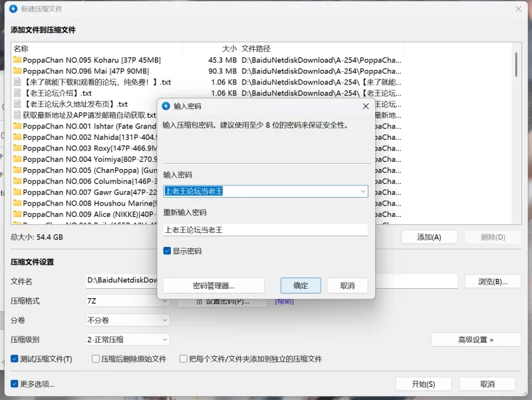Click the 重新输入密码 input field
This screenshot has height=400, width=532.
(x=265, y=230)
